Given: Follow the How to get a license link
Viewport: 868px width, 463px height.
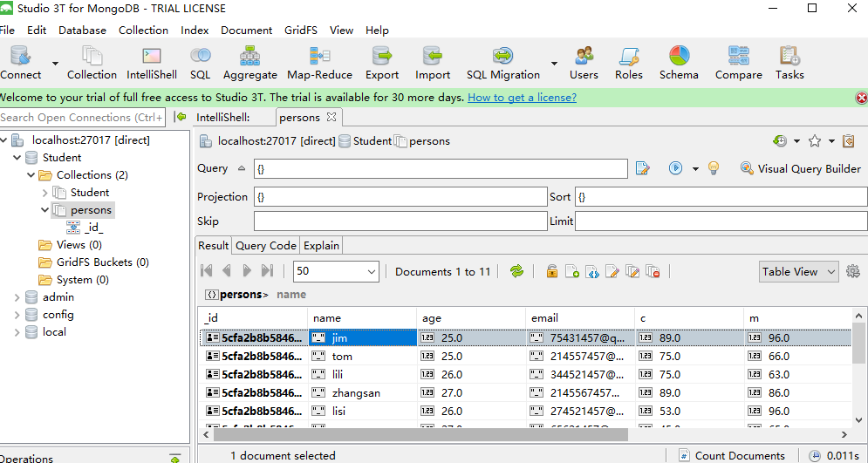Looking at the screenshot, I should click(x=522, y=98).
